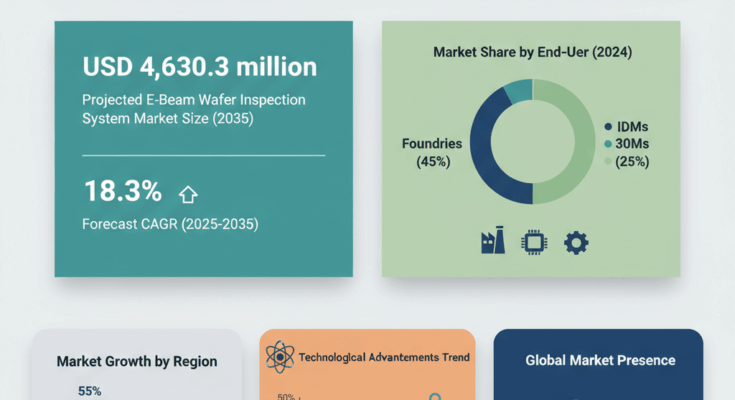This screenshot has width=735, height=400.
Task: Click the Foundries (45%) label
Action: pos(430,152)
